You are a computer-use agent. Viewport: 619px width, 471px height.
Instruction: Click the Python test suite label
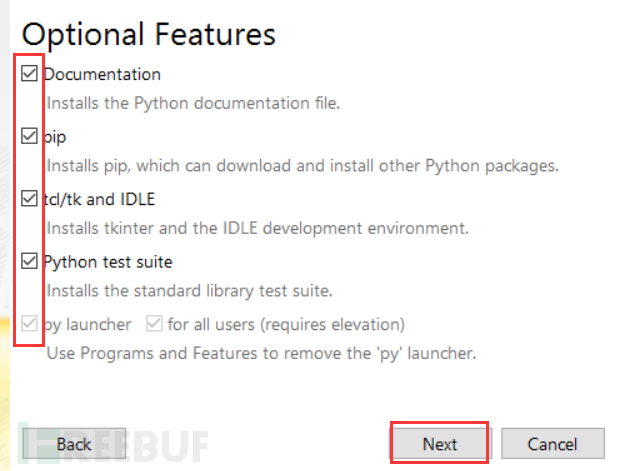coord(108,262)
